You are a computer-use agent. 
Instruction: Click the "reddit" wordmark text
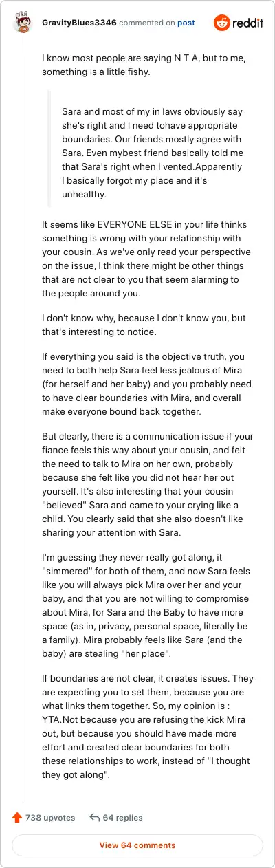[x=248, y=23]
